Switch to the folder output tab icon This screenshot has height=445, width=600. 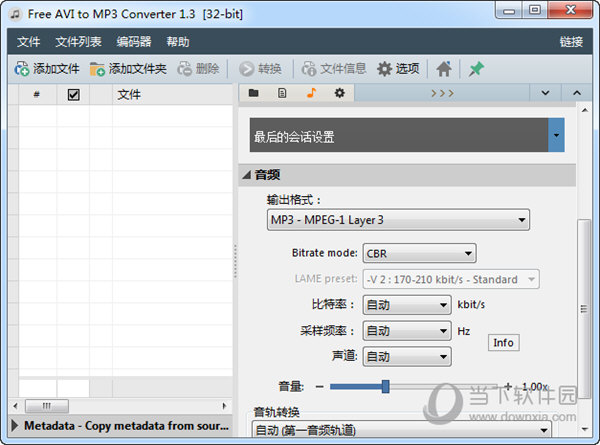pos(253,93)
